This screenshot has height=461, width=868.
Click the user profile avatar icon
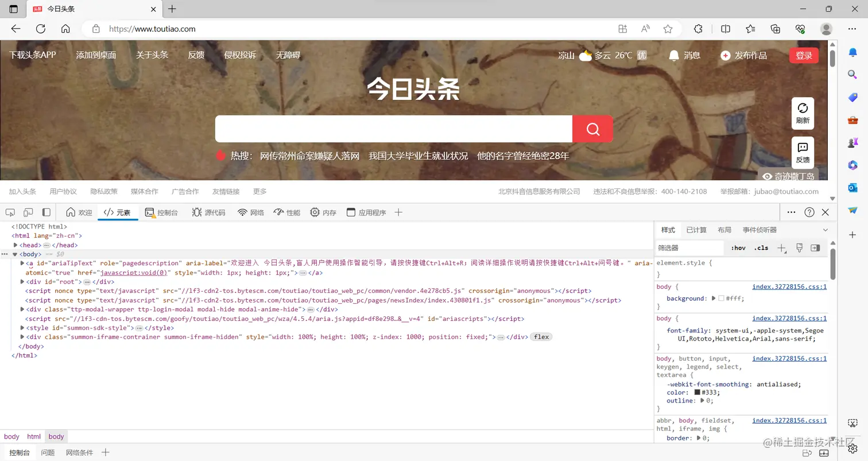[826, 29]
